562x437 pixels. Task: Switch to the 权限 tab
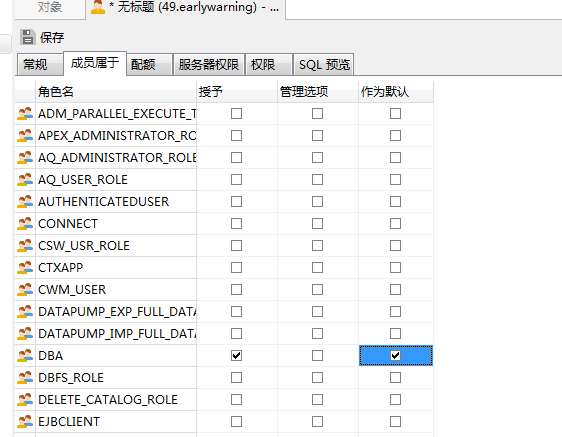click(x=269, y=65)
